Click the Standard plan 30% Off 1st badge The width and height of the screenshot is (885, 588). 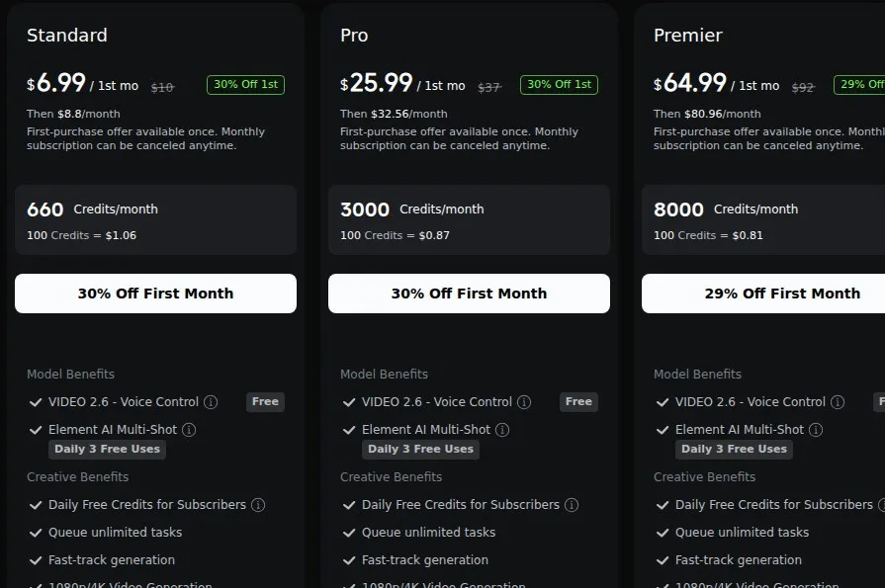tap(245, 85)
